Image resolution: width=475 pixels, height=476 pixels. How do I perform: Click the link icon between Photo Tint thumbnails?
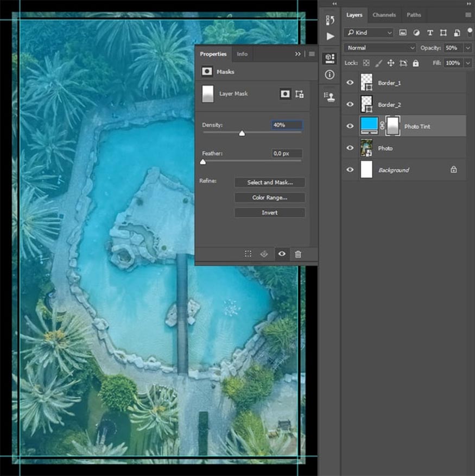382,126
